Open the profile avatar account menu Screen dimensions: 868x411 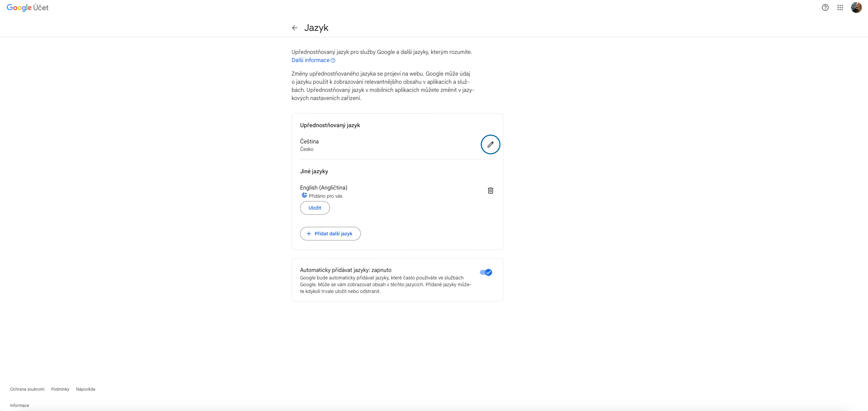pyautogui.click(x=856, y=7)
